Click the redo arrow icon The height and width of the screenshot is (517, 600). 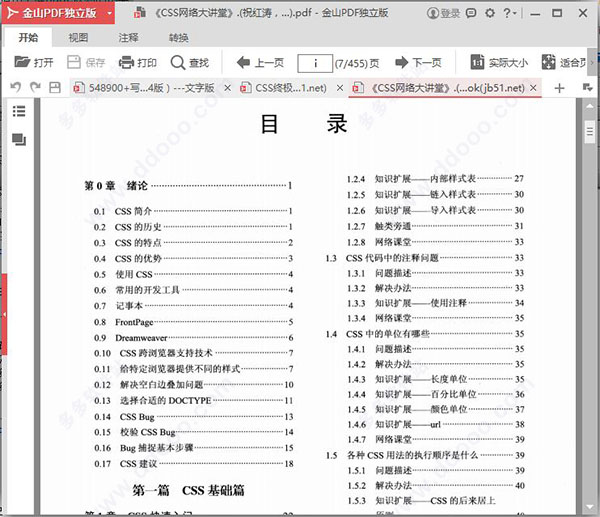point(35,88)
